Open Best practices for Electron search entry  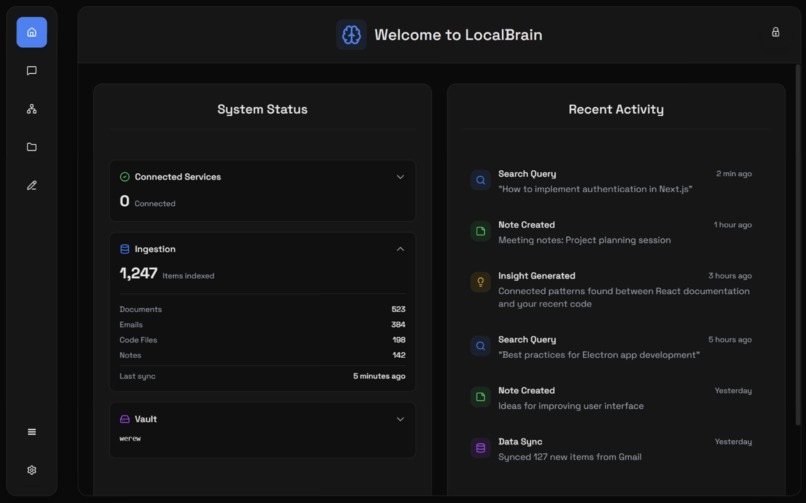click(x=611, y=347)
